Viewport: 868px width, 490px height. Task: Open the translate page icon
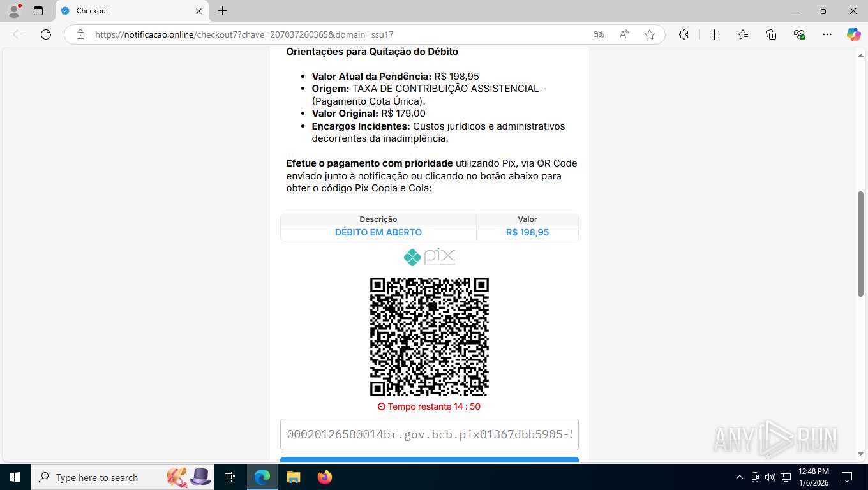tap(599, 34)
